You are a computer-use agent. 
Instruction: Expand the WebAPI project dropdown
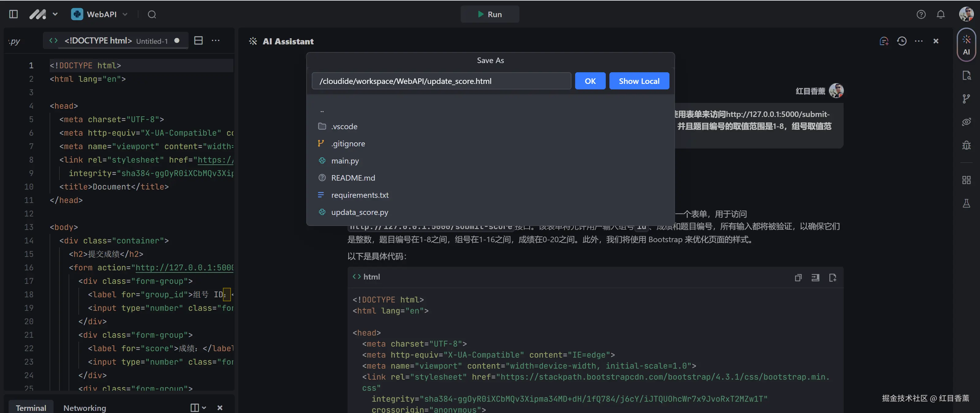(125, 14)
